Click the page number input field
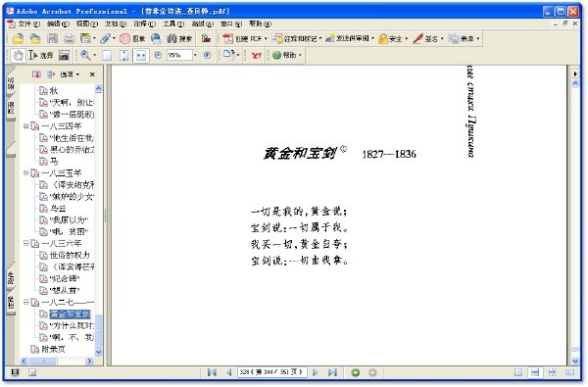Image resolution: width=588 pixels, height=387 pixels. point(272,372)
